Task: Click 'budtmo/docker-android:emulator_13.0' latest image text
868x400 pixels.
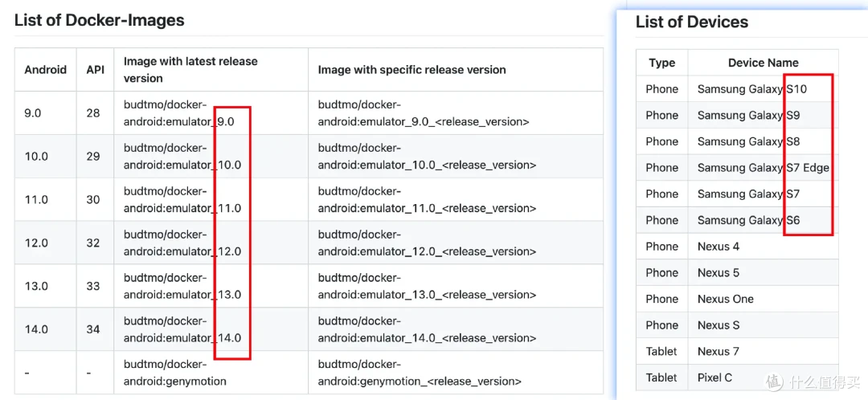Action: [x=182, y=285]
